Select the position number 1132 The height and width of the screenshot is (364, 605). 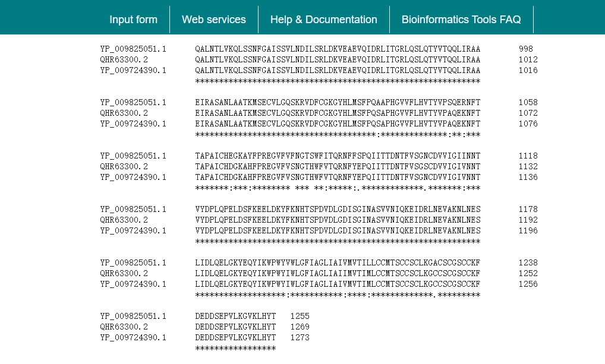pos(528,166)
